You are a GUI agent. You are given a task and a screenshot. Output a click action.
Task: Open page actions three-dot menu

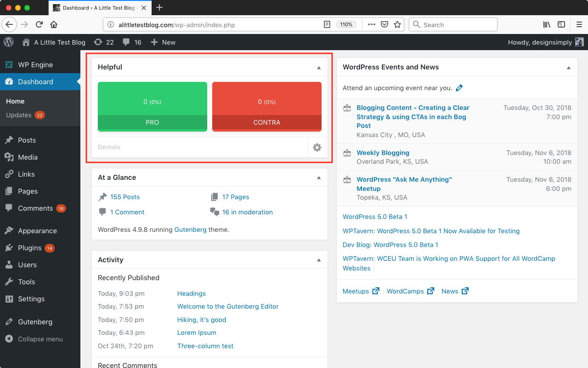[371, 24]
